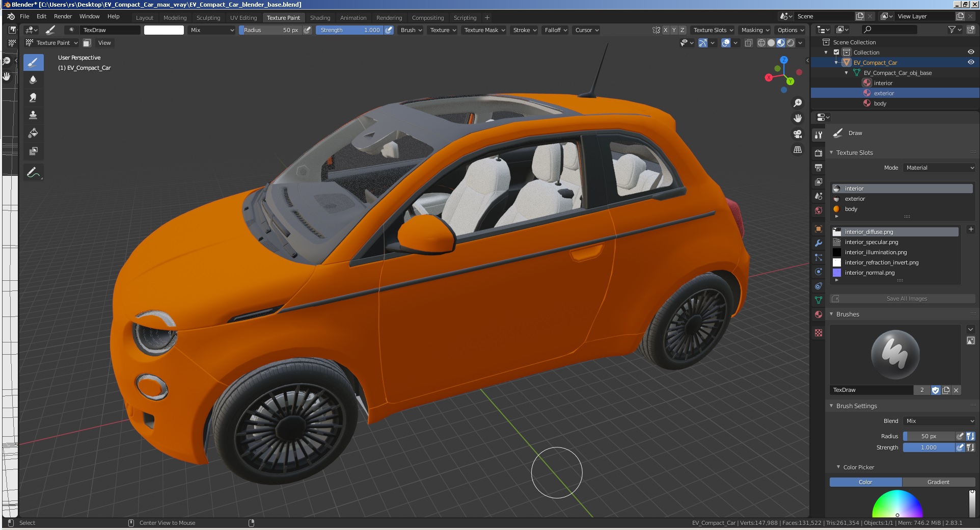Select the Smear tool
Screen dimensions: 980x530
click(33, 98)
